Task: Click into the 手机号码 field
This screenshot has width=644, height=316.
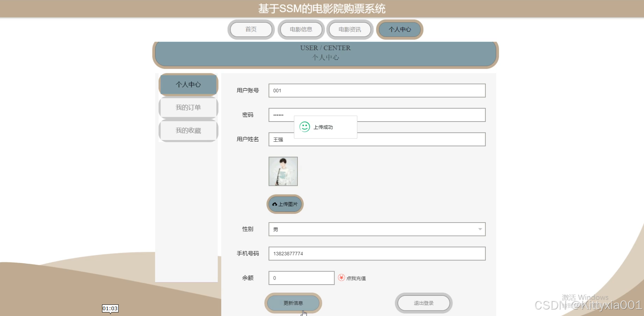Action: coord(377,254)
